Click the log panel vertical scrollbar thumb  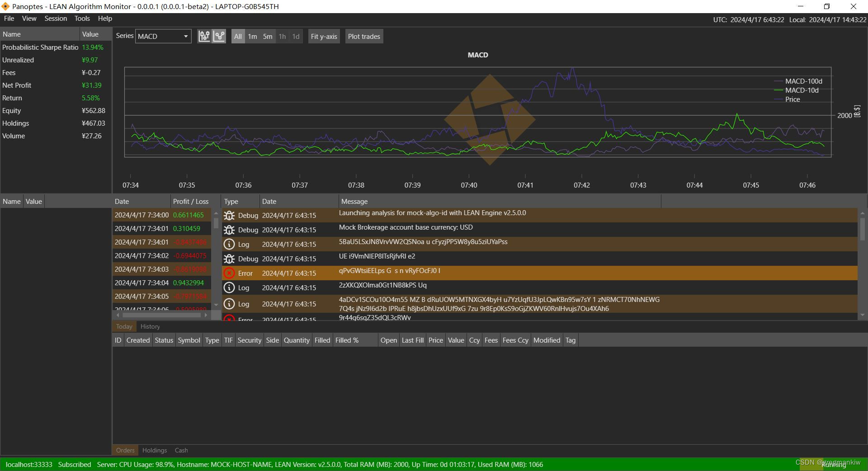click(x=862, y=229)
